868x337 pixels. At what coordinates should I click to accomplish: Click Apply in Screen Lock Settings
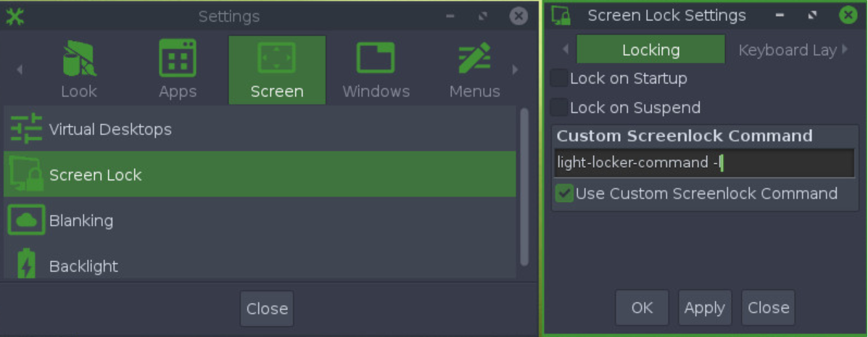click(x=705, y=308)
